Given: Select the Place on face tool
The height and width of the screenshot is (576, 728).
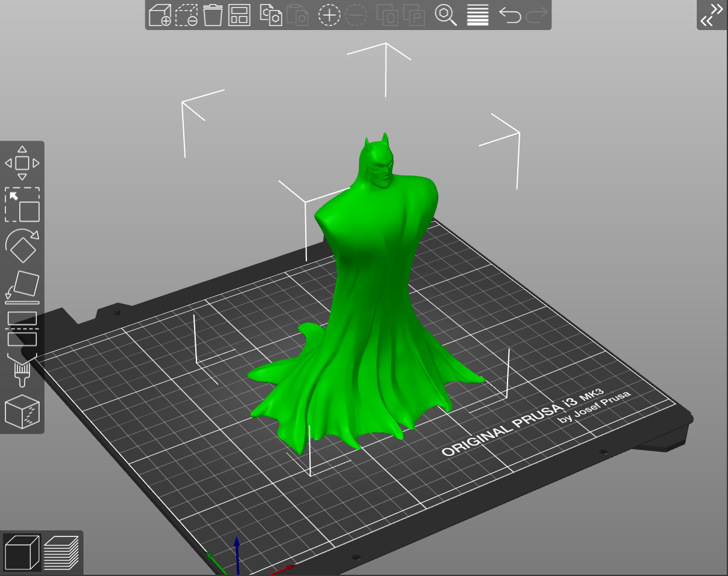Looking at the screenshot, I should (x=22, y=287).
